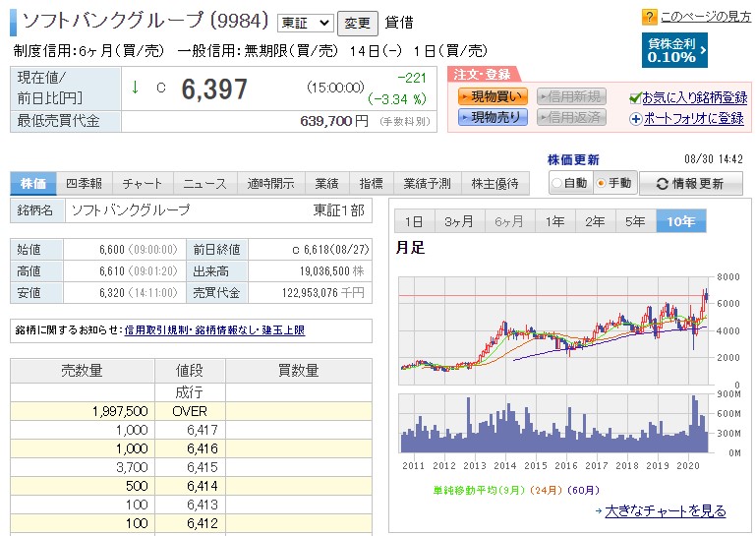Click the 貸借 label near title

[399, 23]
